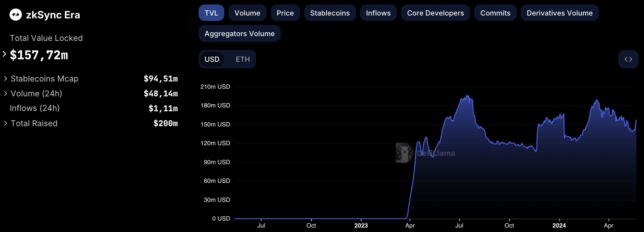Expand the Volume (24h) row
Viewport: 644px width, 232px height.
pyautogui.click(x=5, y=93)
